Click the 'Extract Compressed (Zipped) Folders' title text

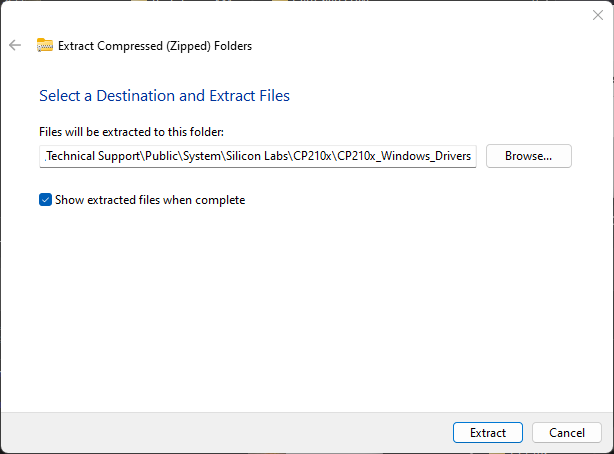coord(155,46)
